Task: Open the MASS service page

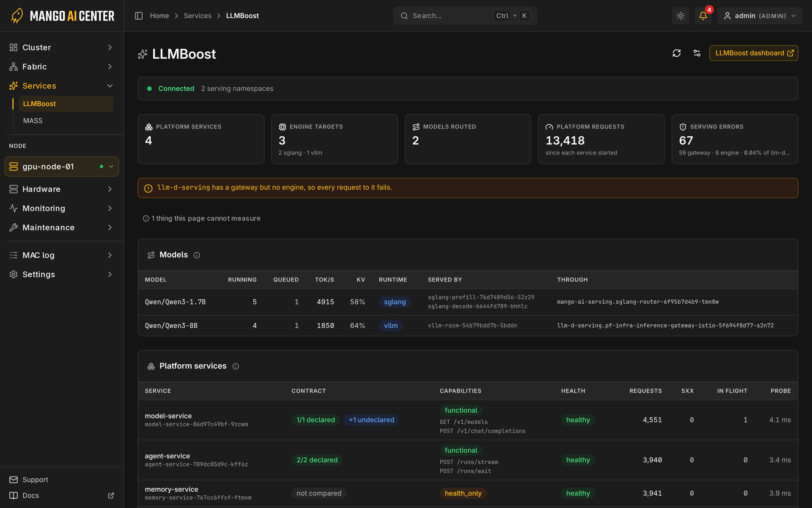Action: [66, 121]
